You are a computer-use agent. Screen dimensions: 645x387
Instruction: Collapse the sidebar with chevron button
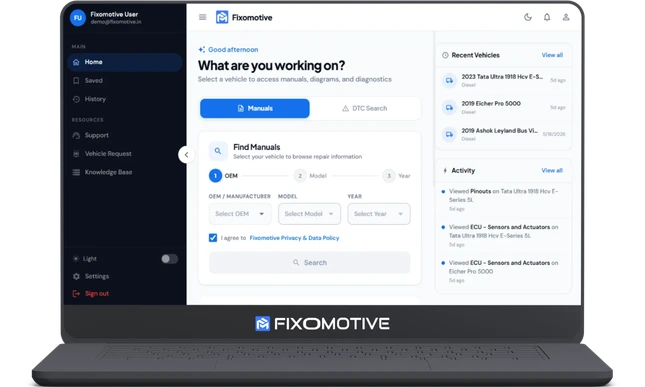(186, 155)
